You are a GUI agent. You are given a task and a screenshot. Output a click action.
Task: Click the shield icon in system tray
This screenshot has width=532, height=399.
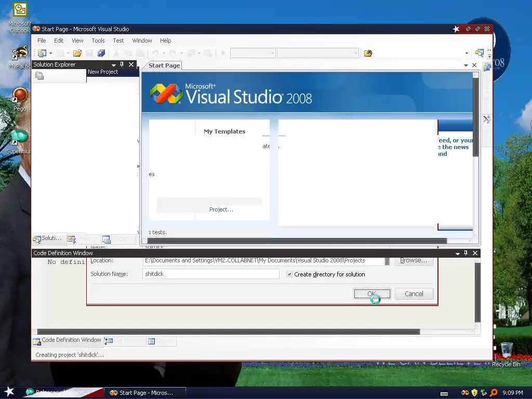(474, 393)
